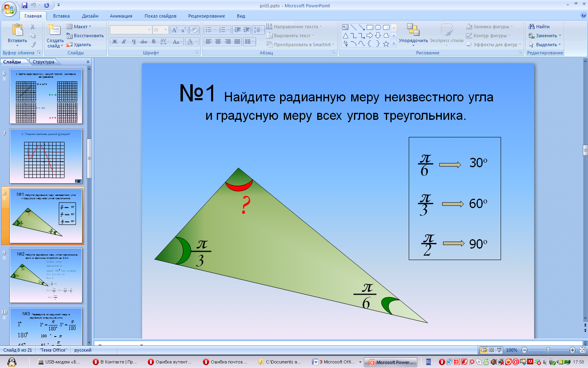The width and height of the screenshot is (588, 368).
Task: Align text left in paragraph group
Action: click(x=208, y=42)
